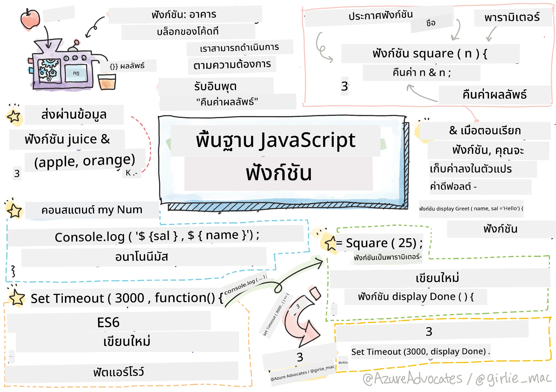The height and width of the screenshot is (392, 556).
Task: Click the orange juice glass
Action: (107, 82)
